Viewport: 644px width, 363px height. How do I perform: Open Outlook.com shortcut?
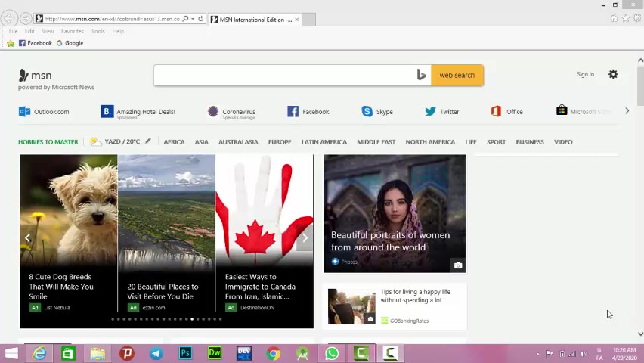click(44, 112)
